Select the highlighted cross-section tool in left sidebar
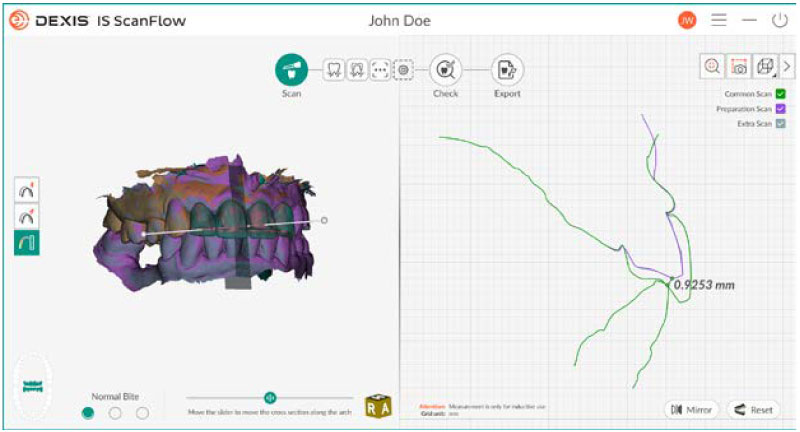Viewport: 800px width, 432px height. click(x=27, y=241)
